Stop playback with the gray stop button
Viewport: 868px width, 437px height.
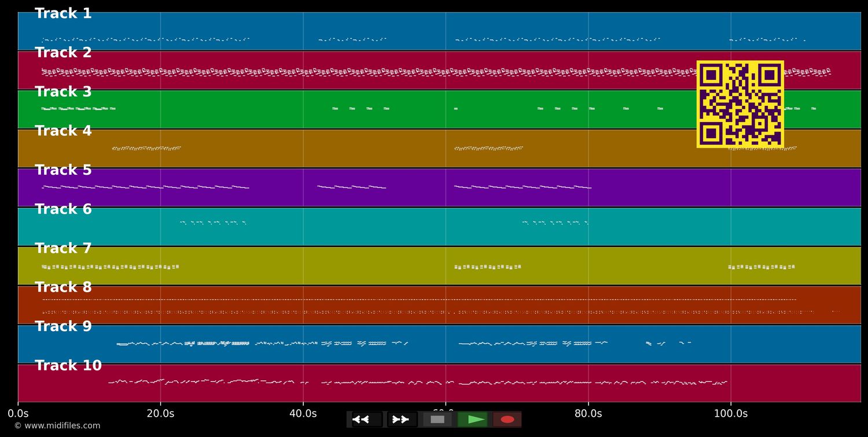pyautogui.click(x=437, y=420)
